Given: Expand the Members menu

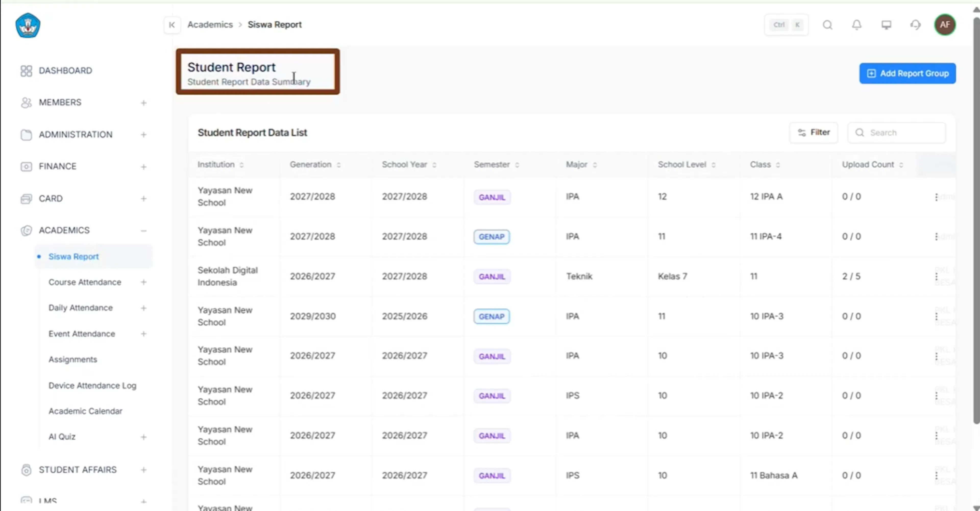Looking at the screenshot, I should click(143, 103).
